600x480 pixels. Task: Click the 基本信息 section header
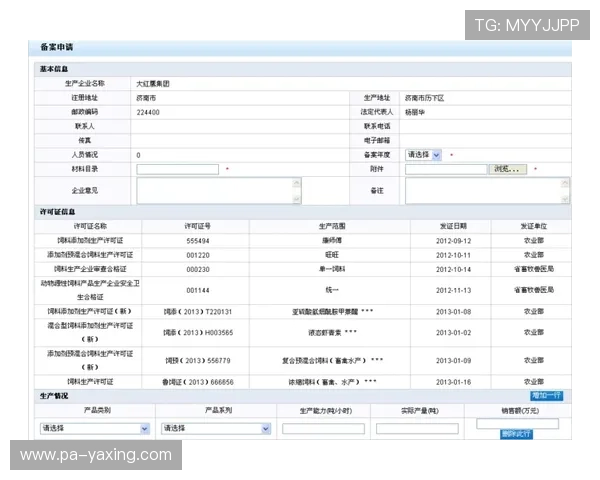pyautogui.click(x=54, y=69)
